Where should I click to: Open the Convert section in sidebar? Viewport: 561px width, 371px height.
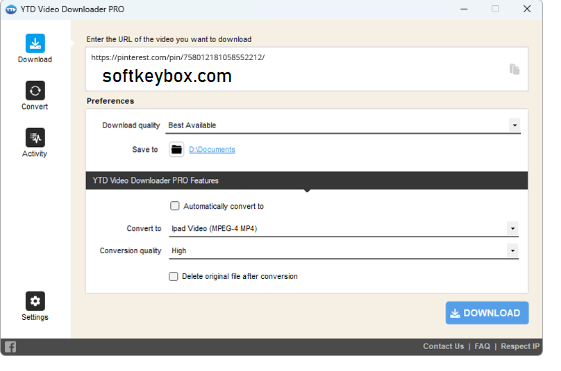pyautogui.click(x=35, y=96)
